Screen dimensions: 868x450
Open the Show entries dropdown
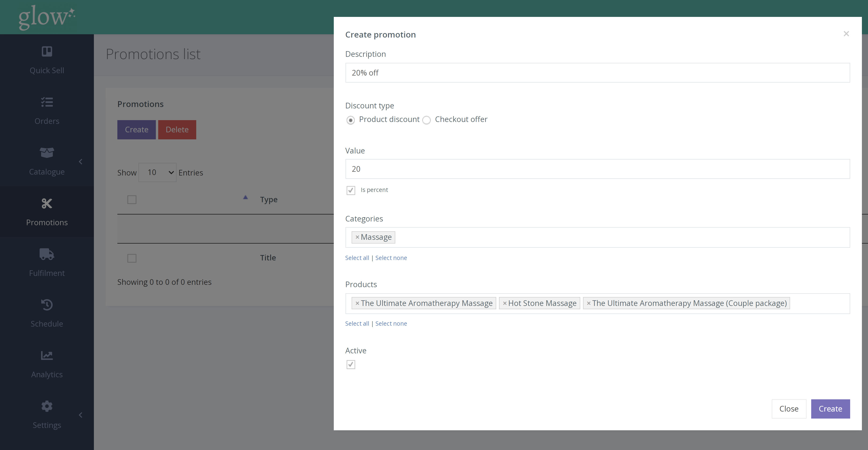tap(157, 172)
